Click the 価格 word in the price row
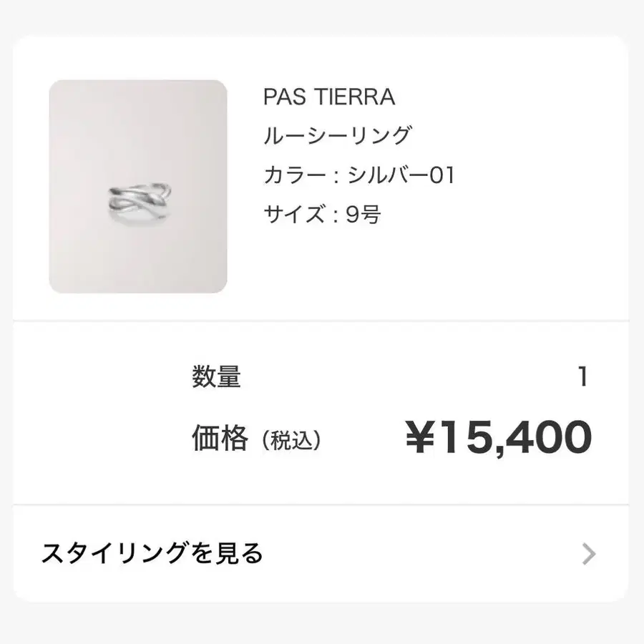 (x=220, y=439)
